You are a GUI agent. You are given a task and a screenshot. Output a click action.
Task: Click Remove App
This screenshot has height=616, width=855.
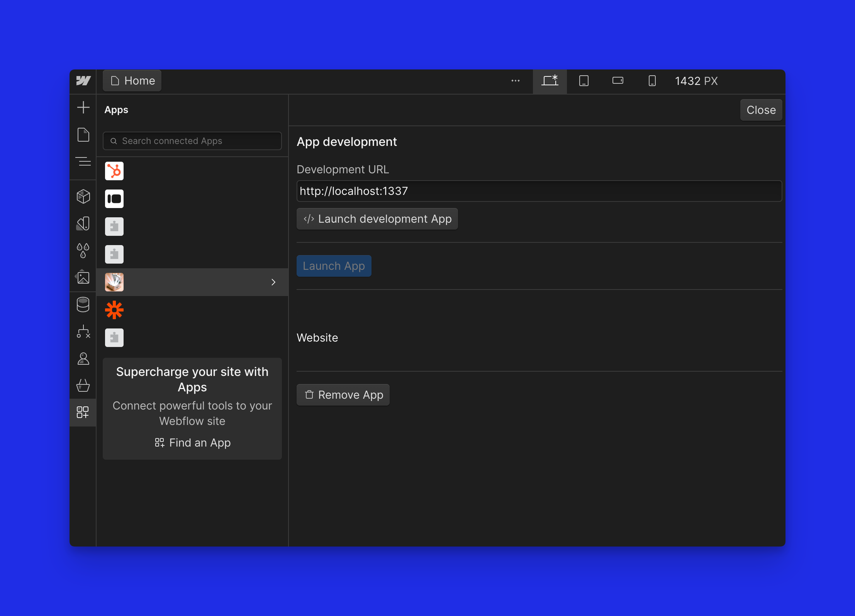(343, 394)
